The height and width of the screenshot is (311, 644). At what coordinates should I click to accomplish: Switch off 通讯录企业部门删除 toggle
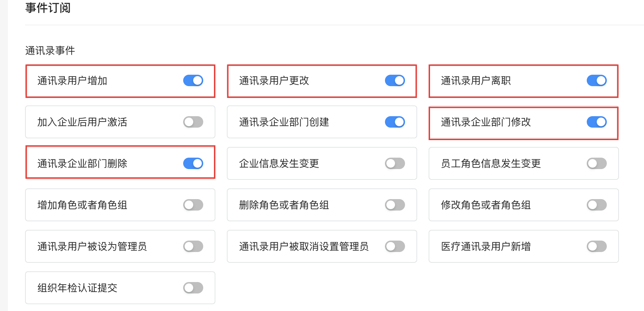coord(193,164)
